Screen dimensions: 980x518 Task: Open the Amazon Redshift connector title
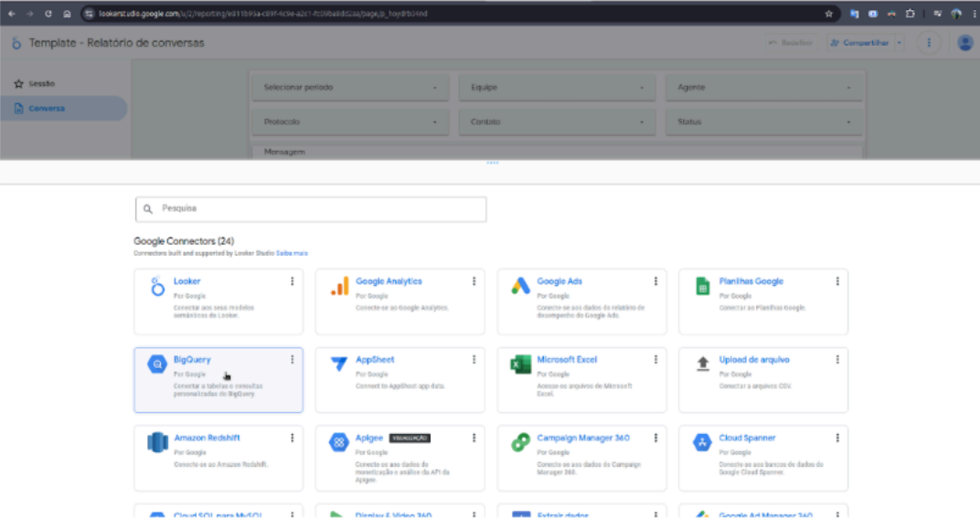tap(207, 438)
